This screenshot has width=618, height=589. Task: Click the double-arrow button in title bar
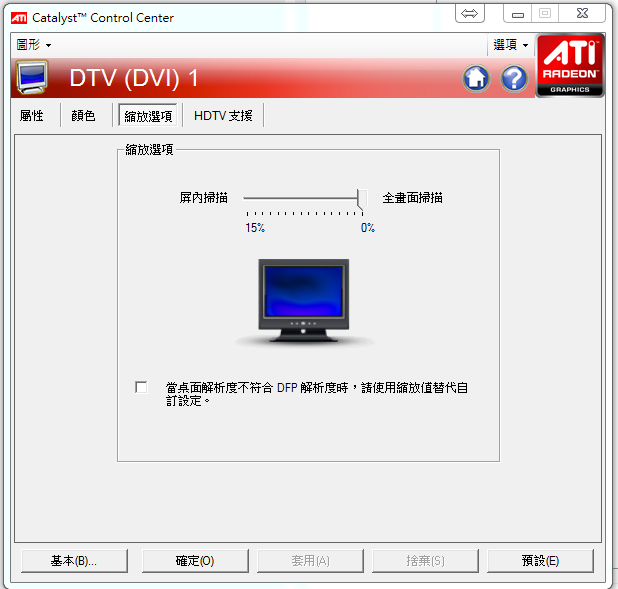tap(469, 14)
